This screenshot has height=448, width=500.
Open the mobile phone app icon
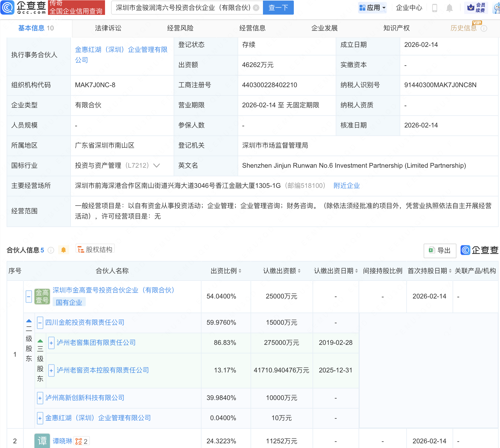point(435,8)
